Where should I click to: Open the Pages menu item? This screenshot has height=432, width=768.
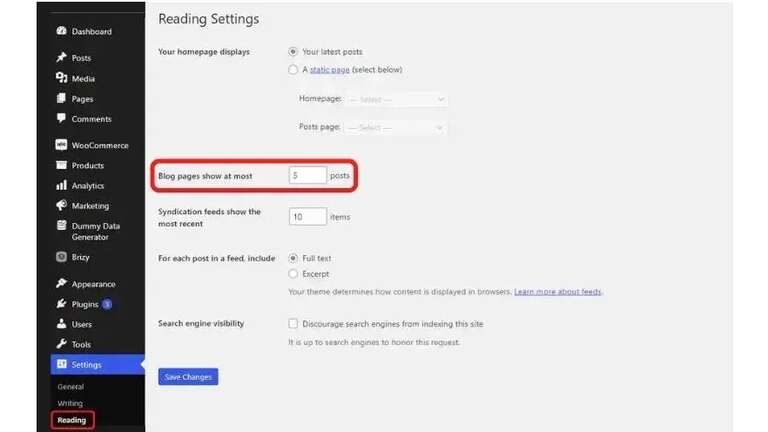pyautogui.click(x=82, y=99)
